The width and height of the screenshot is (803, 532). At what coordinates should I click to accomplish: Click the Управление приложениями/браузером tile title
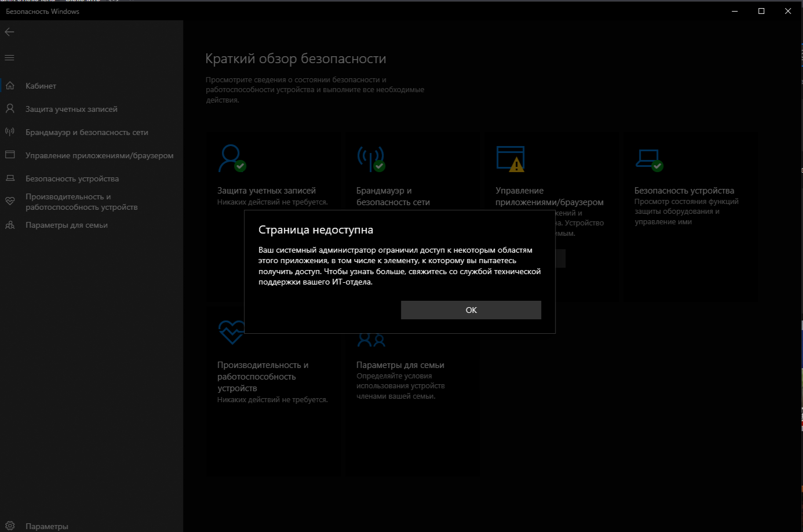click(549, 196)
